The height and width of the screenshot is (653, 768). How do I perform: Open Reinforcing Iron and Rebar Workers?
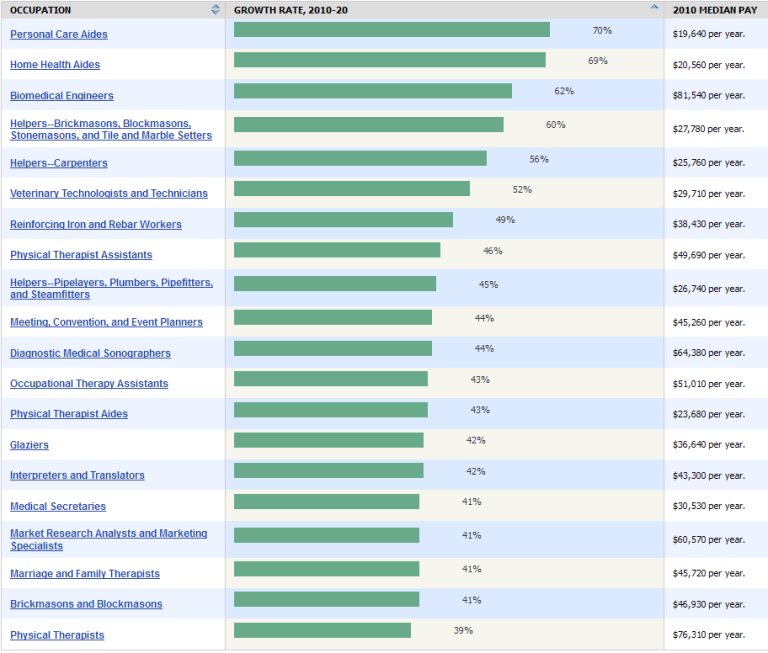pyautogui.click(x=95, y=225)
